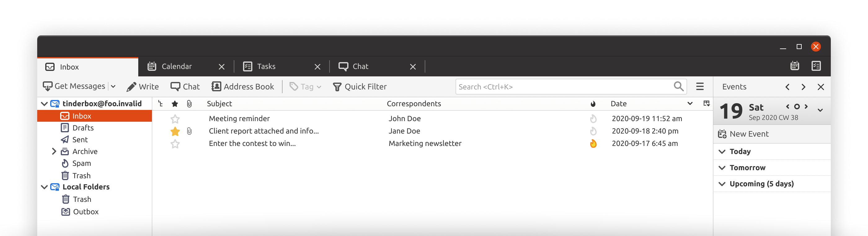This screenshot has width=868, height=236.
Task: Mark Jane Doe message as junk
Action: tap(593, 131)
